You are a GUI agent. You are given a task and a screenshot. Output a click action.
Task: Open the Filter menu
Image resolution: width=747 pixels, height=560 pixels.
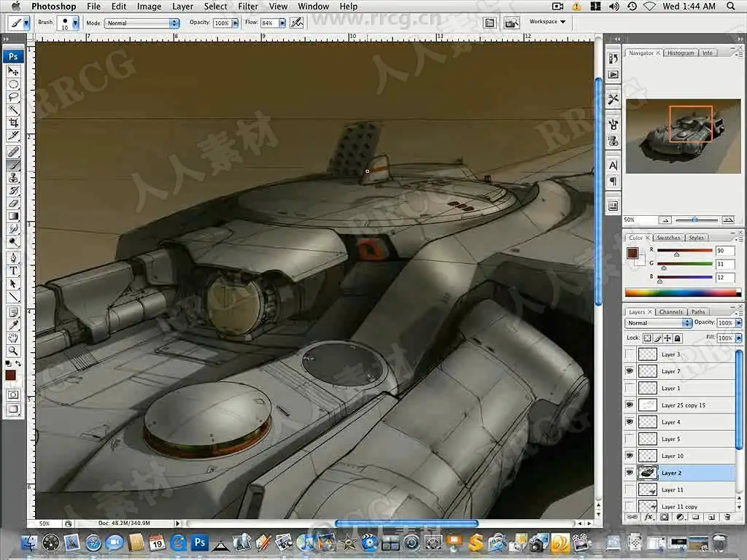[x=248, y=7]
